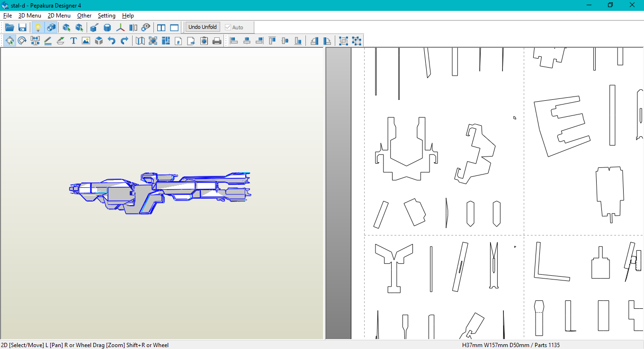Align parts to the bottom

tap(298, 41)
